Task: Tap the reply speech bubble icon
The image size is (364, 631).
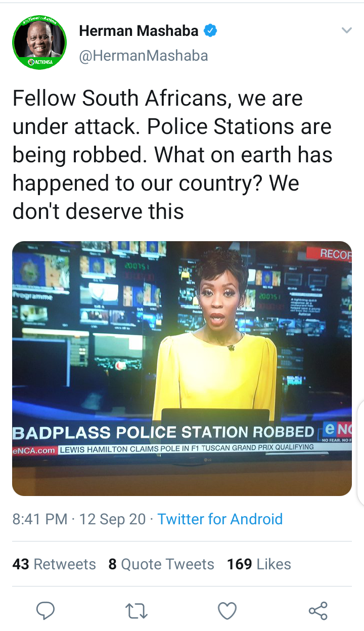Action: 45,611
